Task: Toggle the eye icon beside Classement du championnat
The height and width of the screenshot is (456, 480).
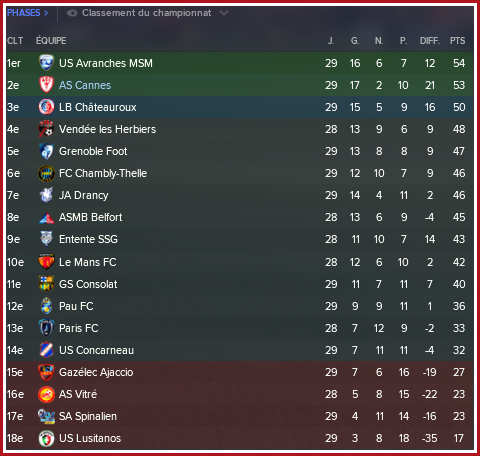Action: pyautogui.click(x=72, y=13)
